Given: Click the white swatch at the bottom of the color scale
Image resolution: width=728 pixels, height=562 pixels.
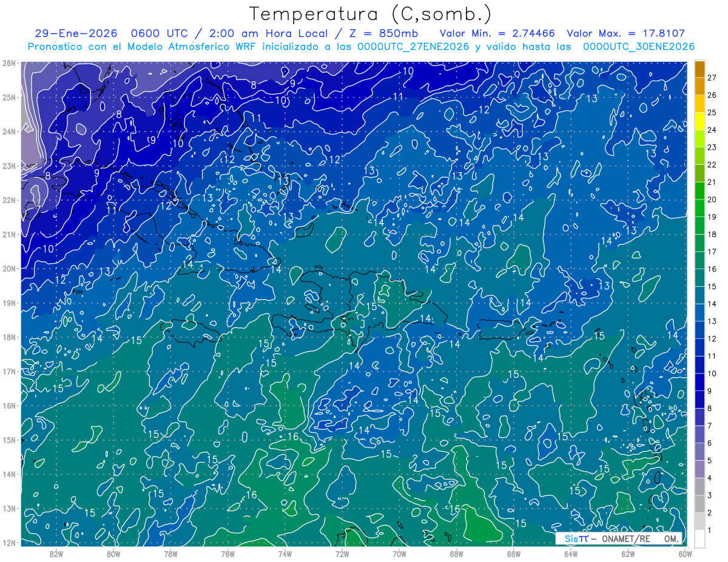Looking at the screenshot, I should coord(699,538).
